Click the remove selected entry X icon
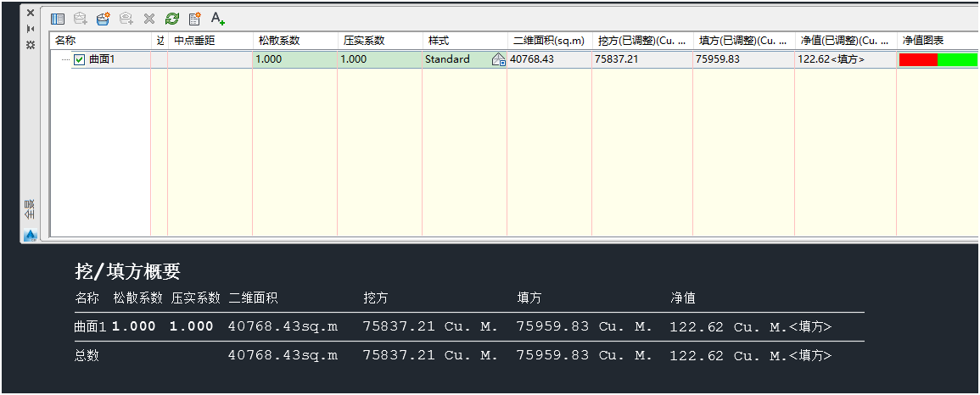 148,19
